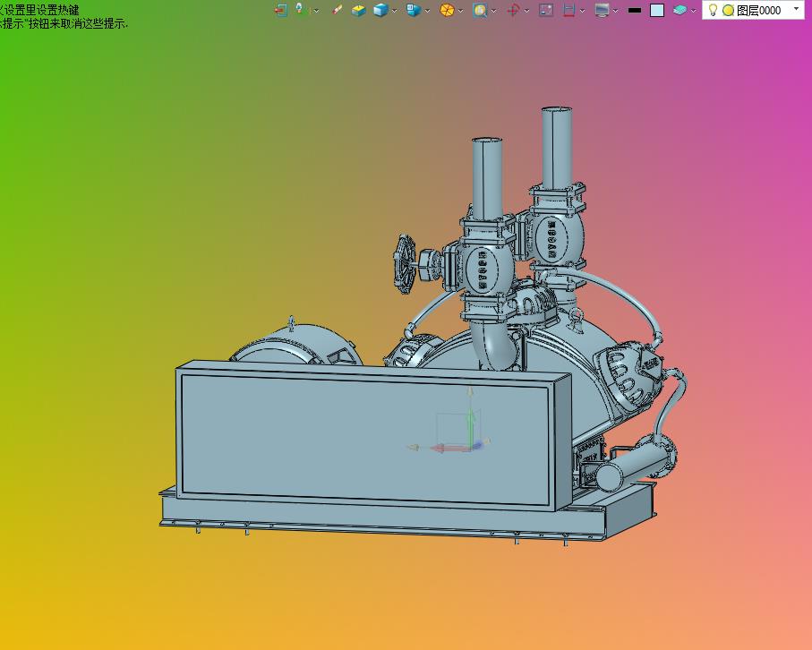
Task: Expand the shaded cube display mode dropdown
Action: (x=394, y=11)
